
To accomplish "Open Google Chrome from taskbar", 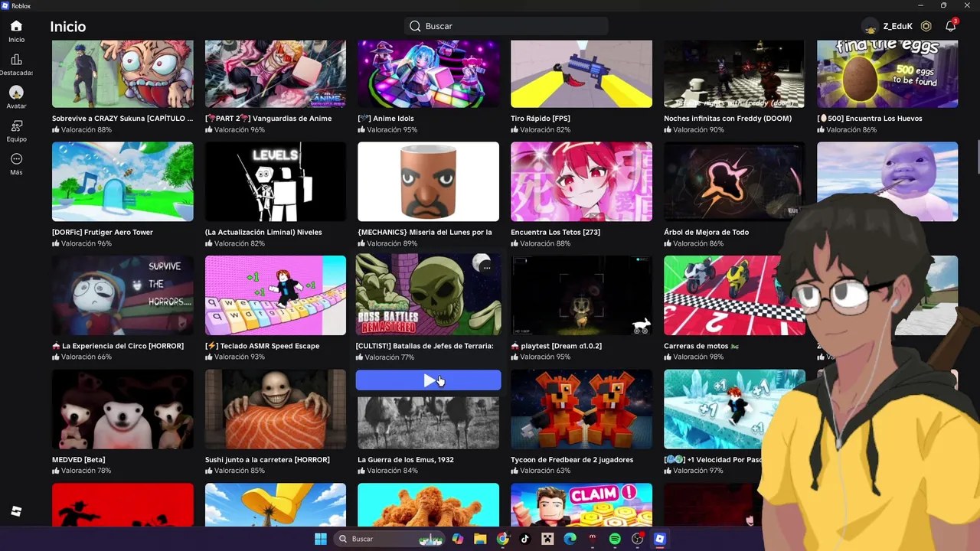I will [502, 539].
